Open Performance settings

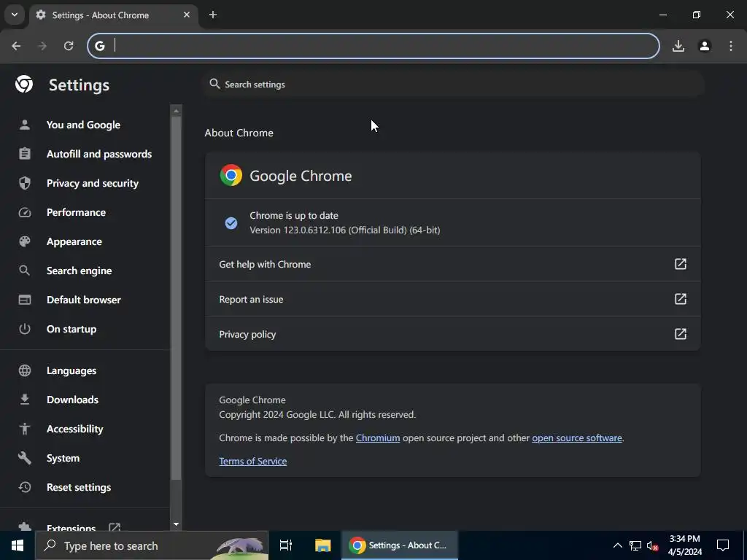(76, 212)
